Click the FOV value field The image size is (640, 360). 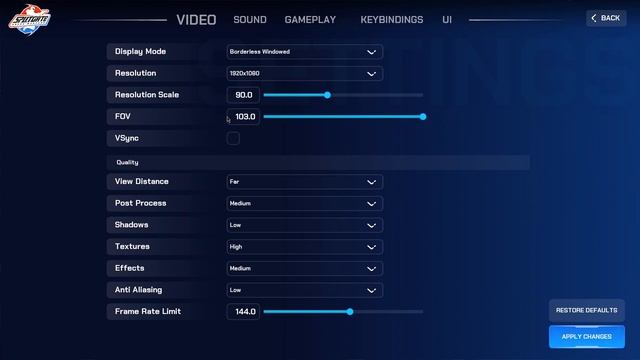(x=243, y=117)
